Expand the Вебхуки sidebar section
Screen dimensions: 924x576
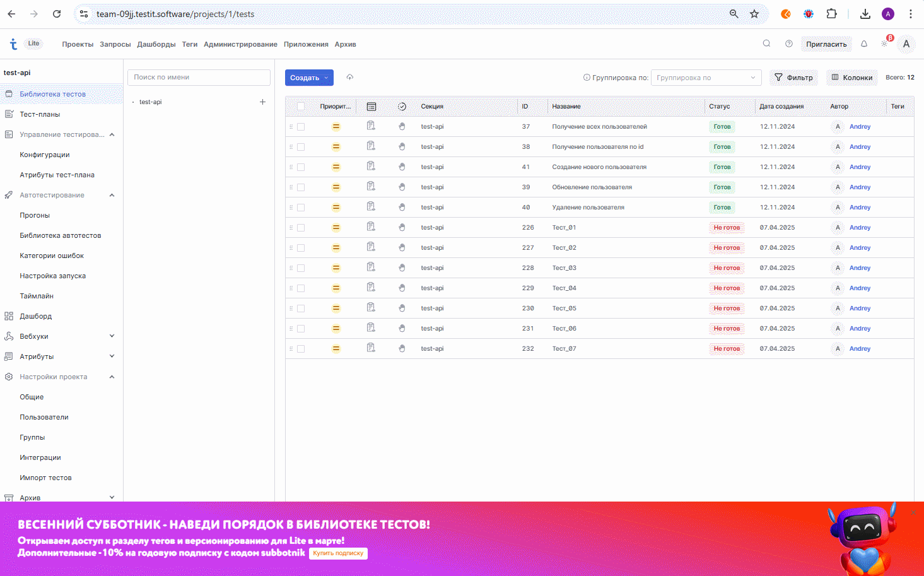tap(112, 336)
